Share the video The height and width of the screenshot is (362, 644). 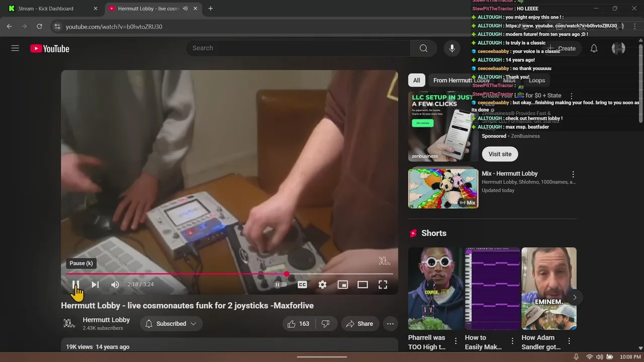coord(360,324)
